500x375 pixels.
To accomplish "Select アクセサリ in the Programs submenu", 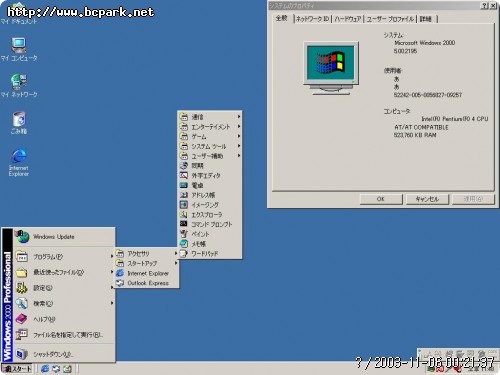I will pyautogui.click(x=147, y=254).
